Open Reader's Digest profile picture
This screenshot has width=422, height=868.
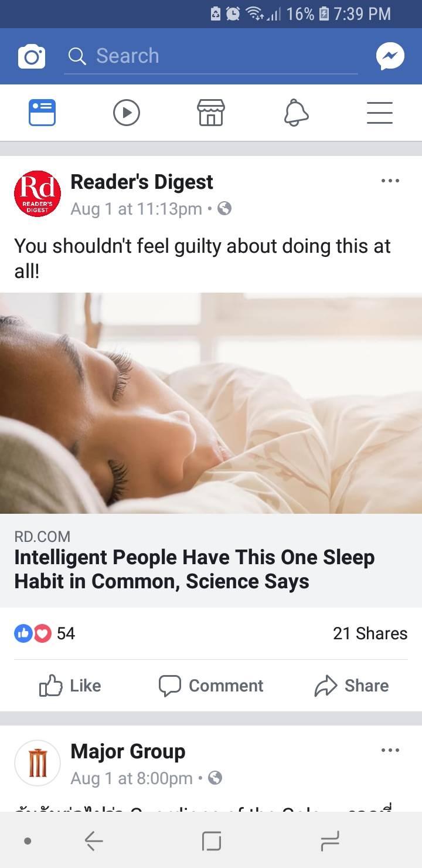(x=38, y=194)
